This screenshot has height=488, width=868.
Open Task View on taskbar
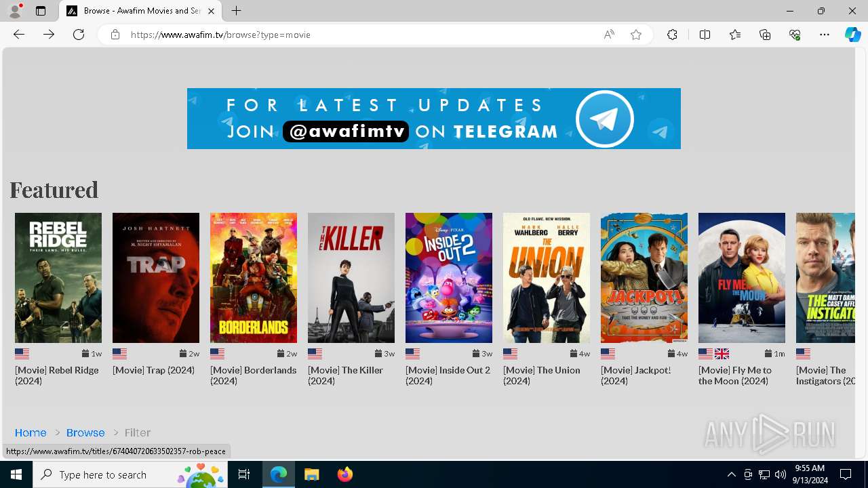(245, 474)
